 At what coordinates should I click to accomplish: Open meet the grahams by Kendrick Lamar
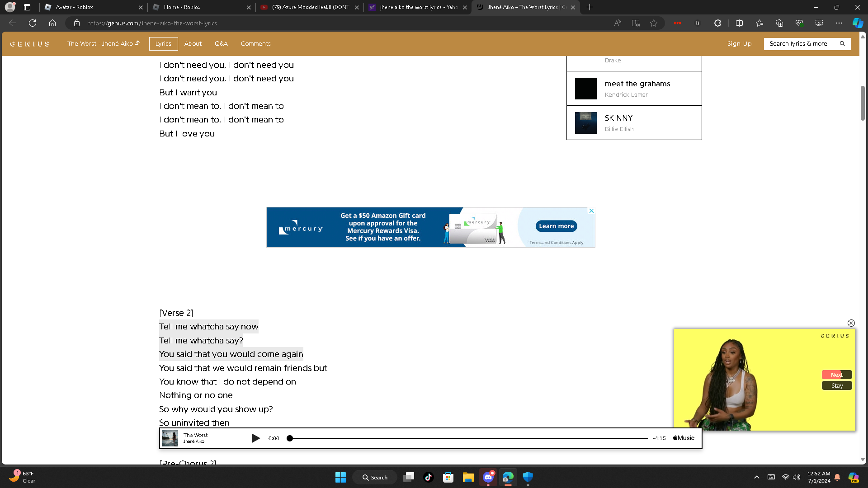[634, 89]
